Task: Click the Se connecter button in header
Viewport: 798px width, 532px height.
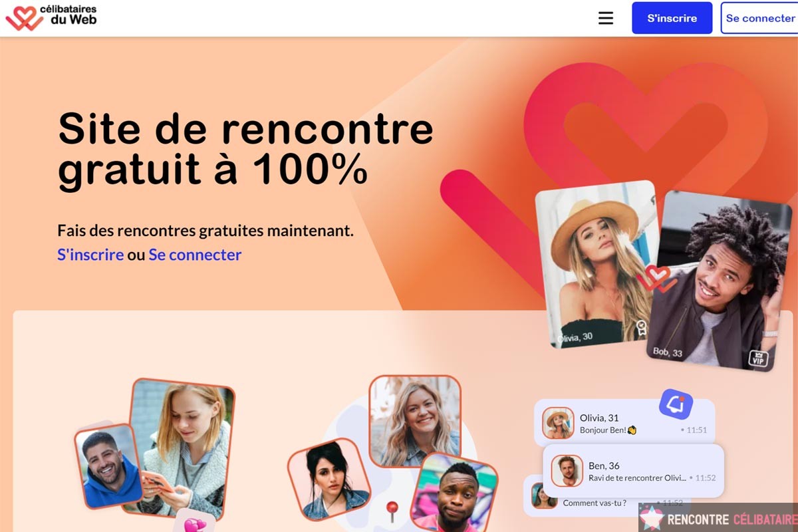Action: coord(759,18)
